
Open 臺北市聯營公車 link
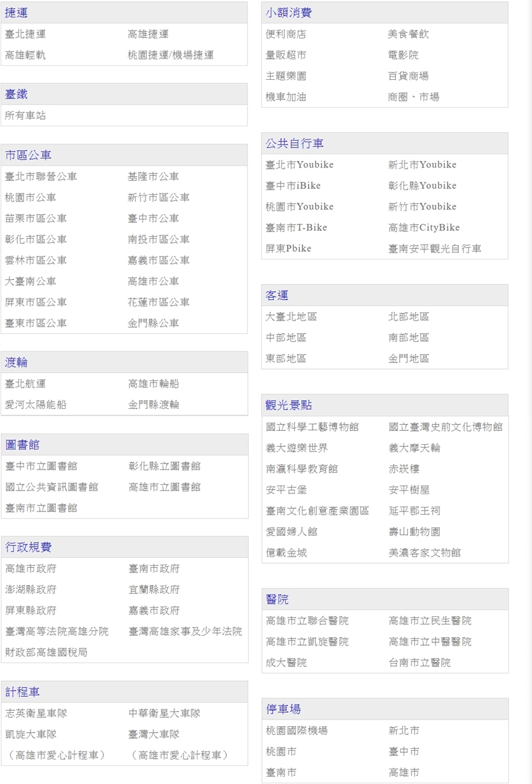(x=41, y=176)
